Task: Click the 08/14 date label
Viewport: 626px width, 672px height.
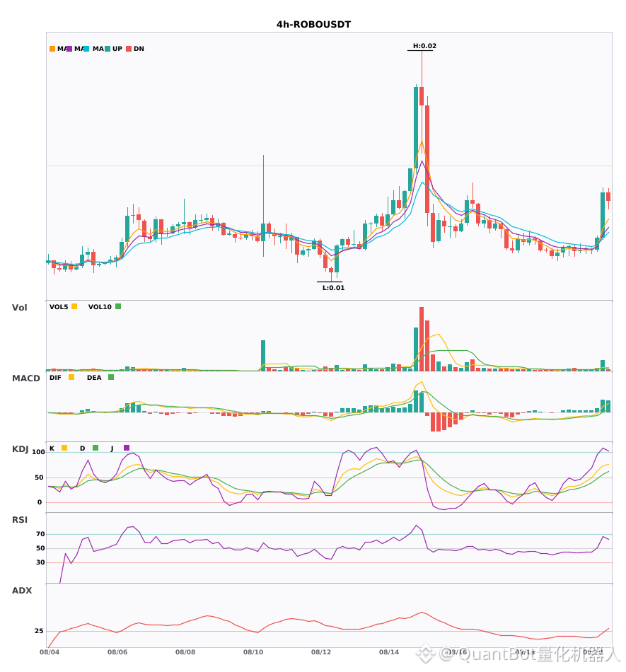Action: tap(389, 652)
